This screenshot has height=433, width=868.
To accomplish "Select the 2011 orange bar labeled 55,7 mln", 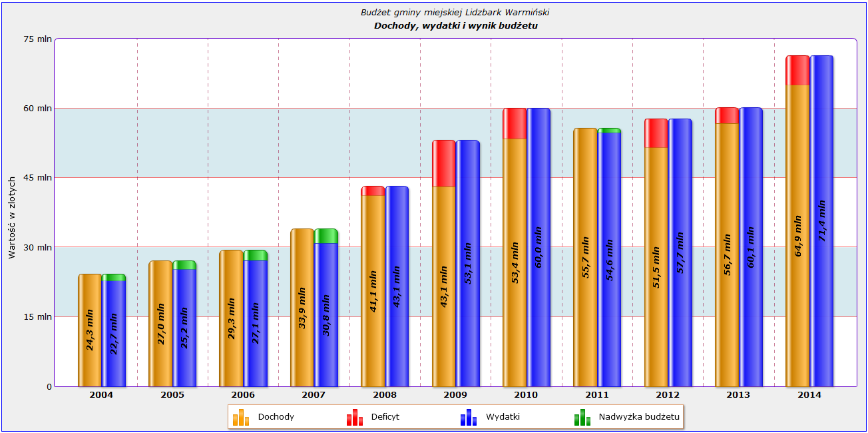I will [x=585, y=257].
